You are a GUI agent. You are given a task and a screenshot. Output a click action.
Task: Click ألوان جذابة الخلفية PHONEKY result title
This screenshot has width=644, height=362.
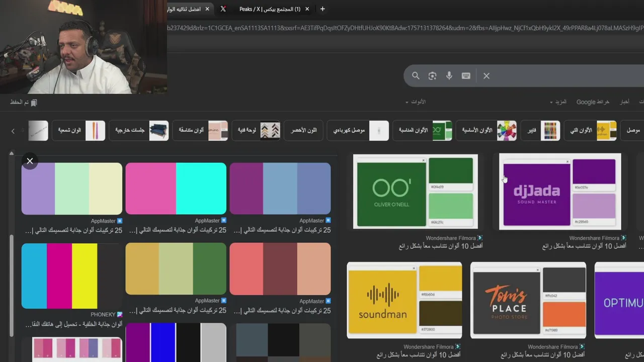[73, 325]
